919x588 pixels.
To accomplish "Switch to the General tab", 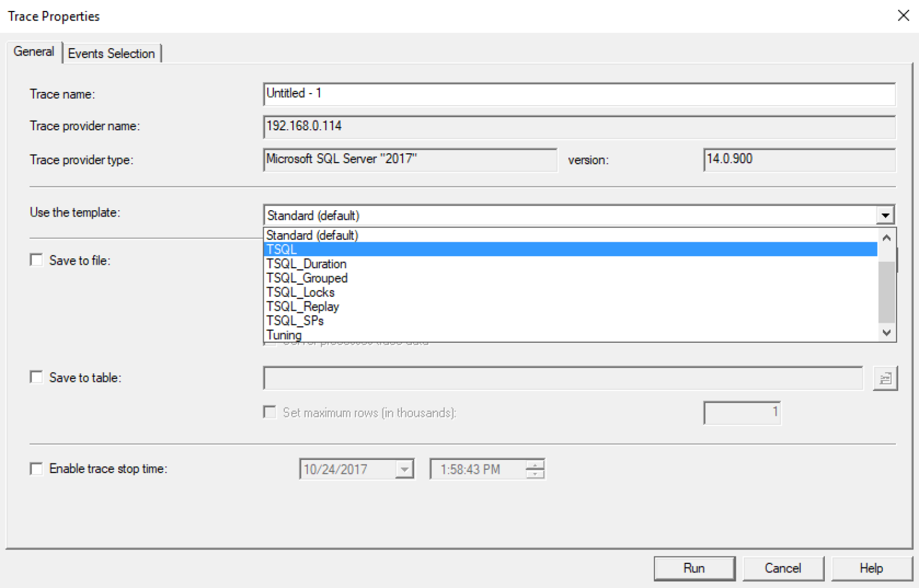I will [33, 51].
